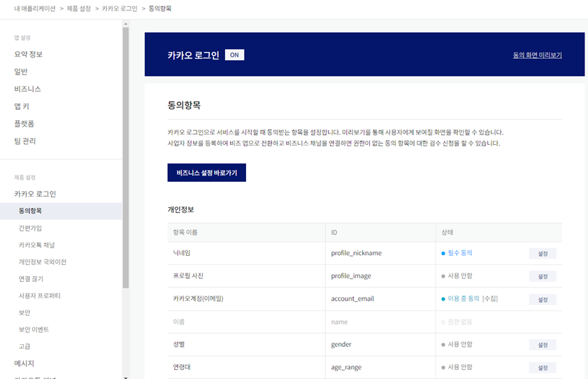Screen dimensions: 588x379
Task: Click 설정 button for 성별 row
Action: 543,345
